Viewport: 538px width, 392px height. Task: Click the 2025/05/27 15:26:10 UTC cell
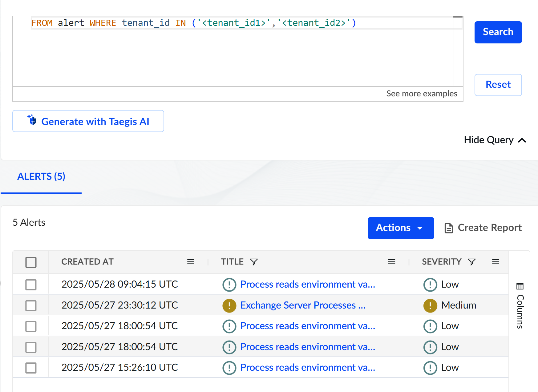(x=119, y=367)
